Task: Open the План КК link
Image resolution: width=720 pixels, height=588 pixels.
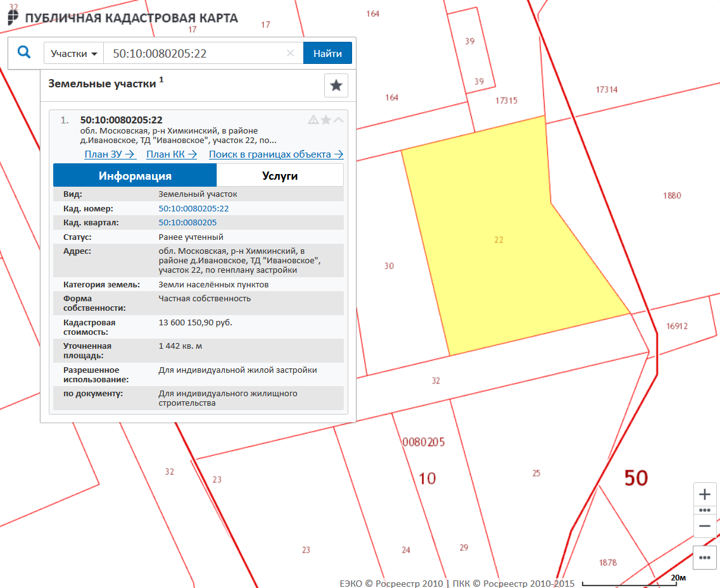Action: click(172, 154)
